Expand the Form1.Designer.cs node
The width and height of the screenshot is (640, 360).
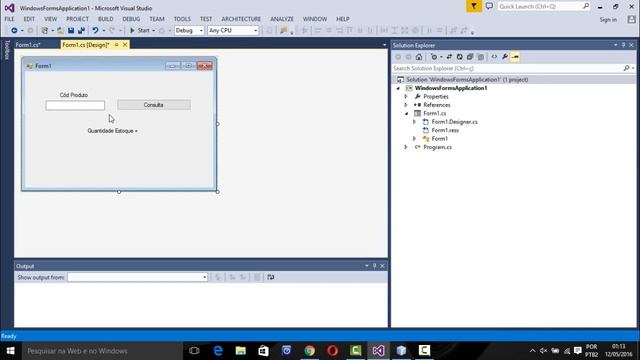coord(414,122)
